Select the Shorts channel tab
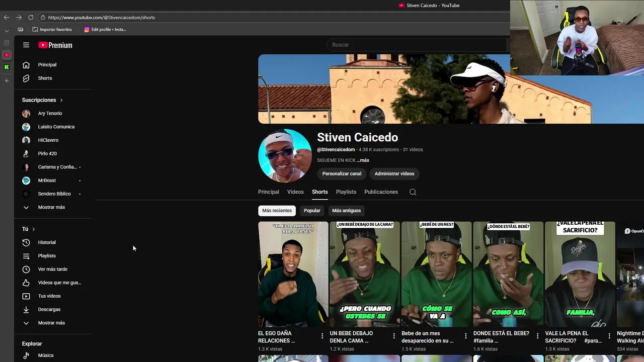Screen dimensions: 644x362 pyautogui.click(x=319, y=192)
